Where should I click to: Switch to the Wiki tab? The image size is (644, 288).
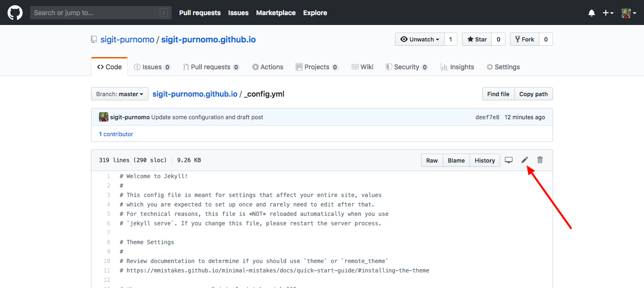pos(363,67)
